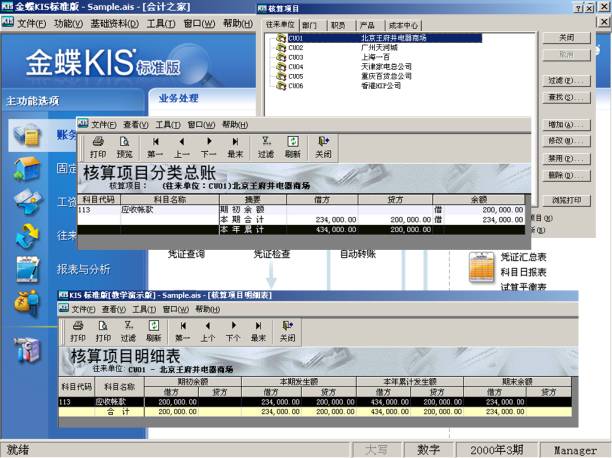This screenshot has height=458, width=612.
Task: Open 功能(V) menu in main window
Action: 68,24
